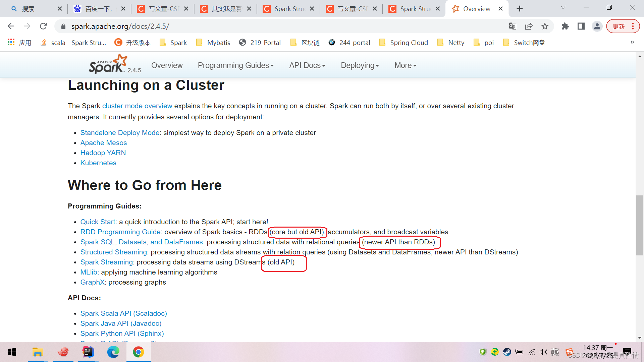
Task: Open File Explorer from the taskbar
Action: click(x=38, y=352)
